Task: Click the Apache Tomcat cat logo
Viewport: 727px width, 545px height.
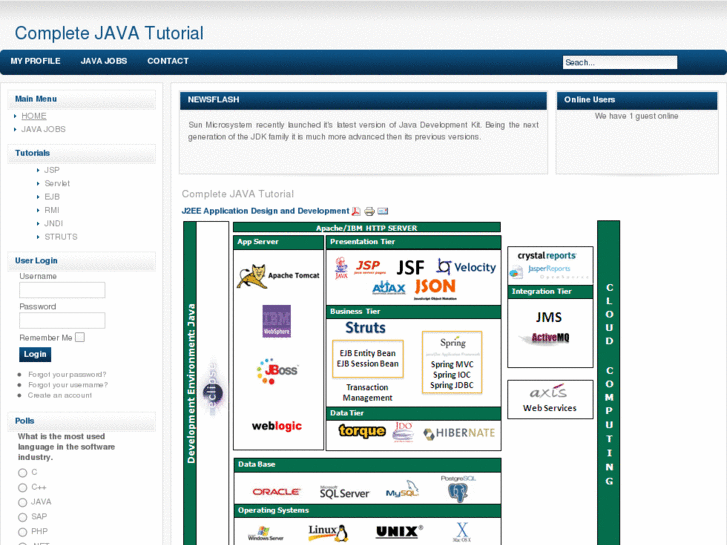Action: pos(252,276)
